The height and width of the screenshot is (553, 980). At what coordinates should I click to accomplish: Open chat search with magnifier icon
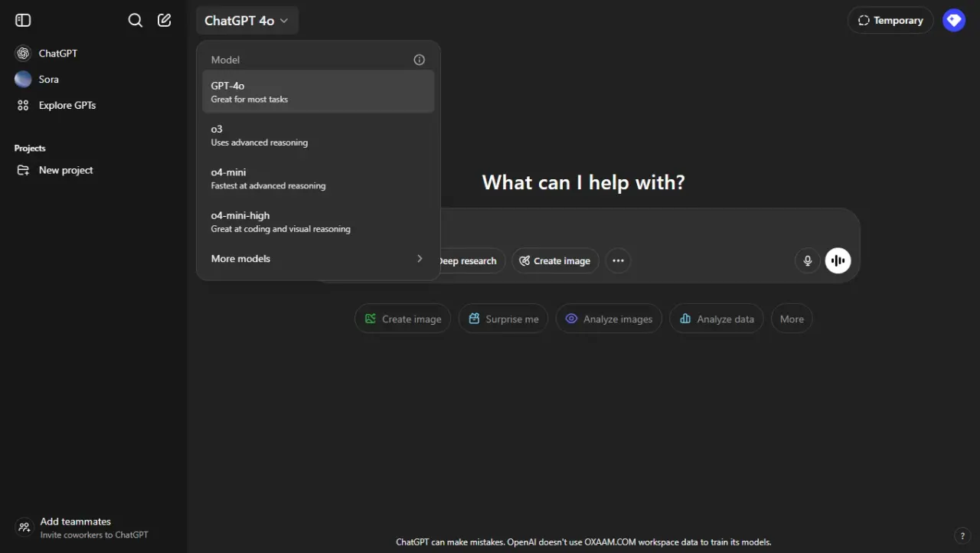point(136,21)
